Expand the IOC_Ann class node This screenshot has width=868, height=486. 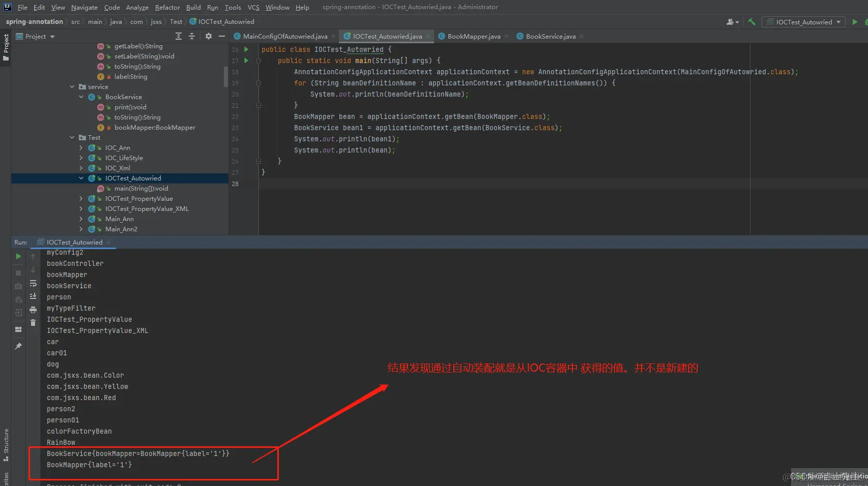[x=81, y=148]
